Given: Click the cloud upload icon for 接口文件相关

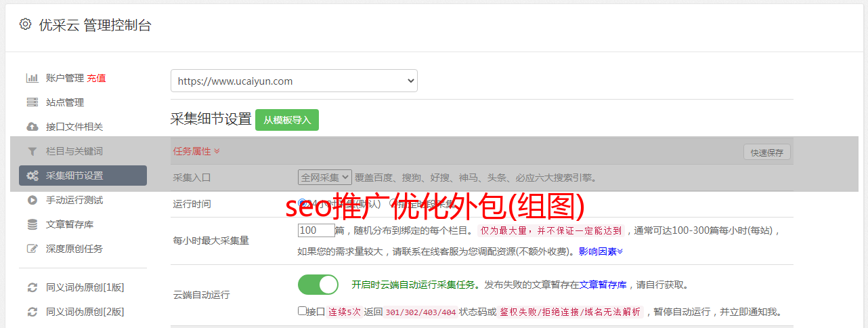Looking at the screenshot, I should tap(32, 127).
